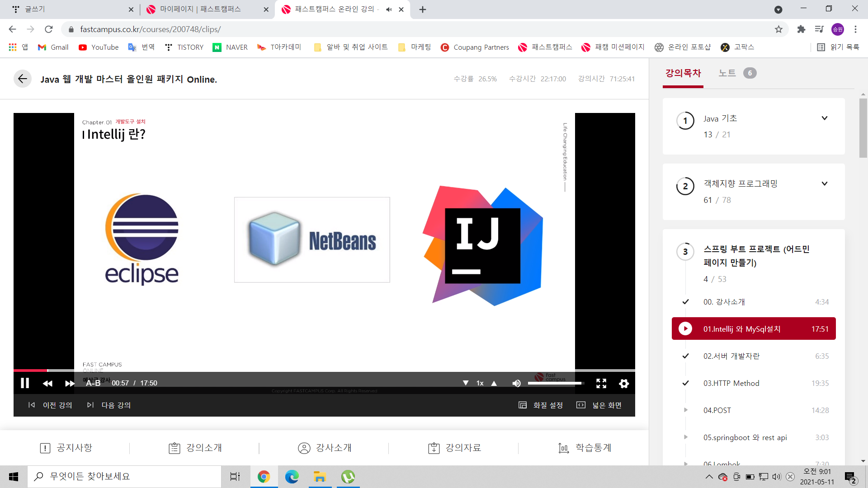This screenshot has height=488, width=868.
Task: Open player settings gear icon
Action: point(624,384)
